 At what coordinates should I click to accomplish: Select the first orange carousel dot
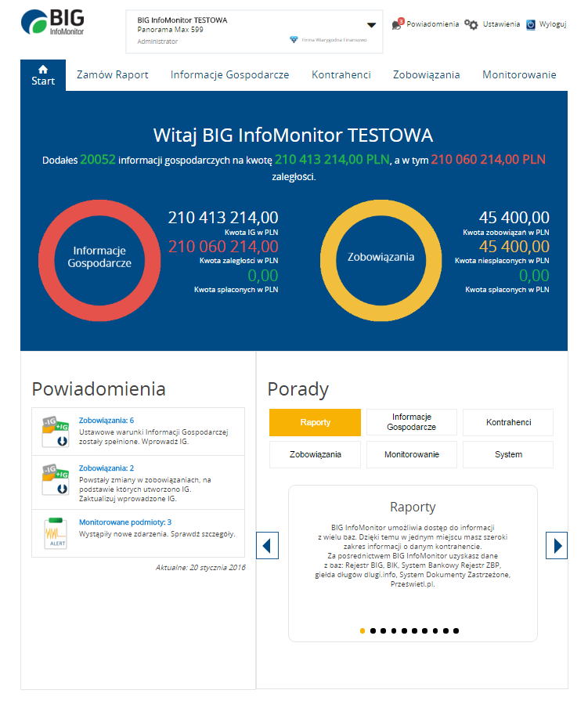pyautogui.click(x=363, y=630)
